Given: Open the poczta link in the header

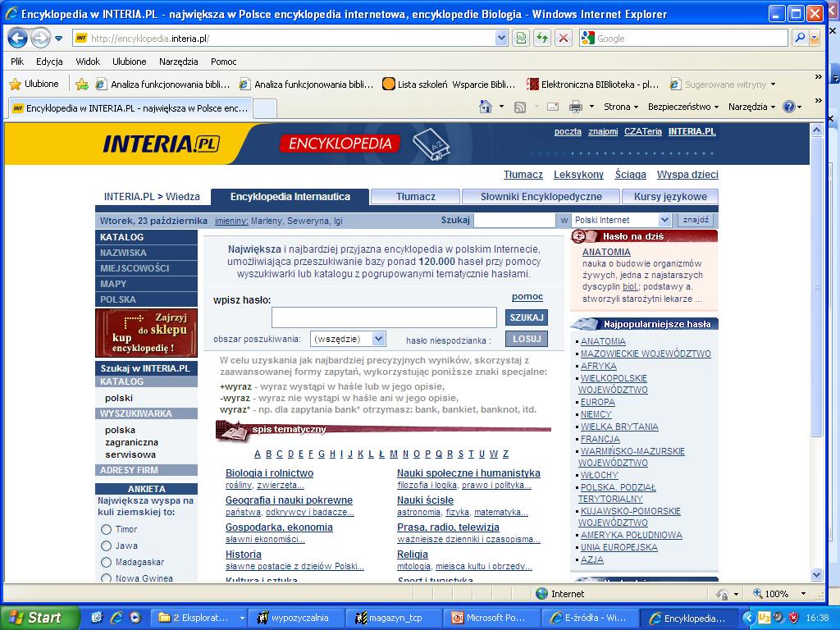Looking at the screenshot, I should [568, 131].
